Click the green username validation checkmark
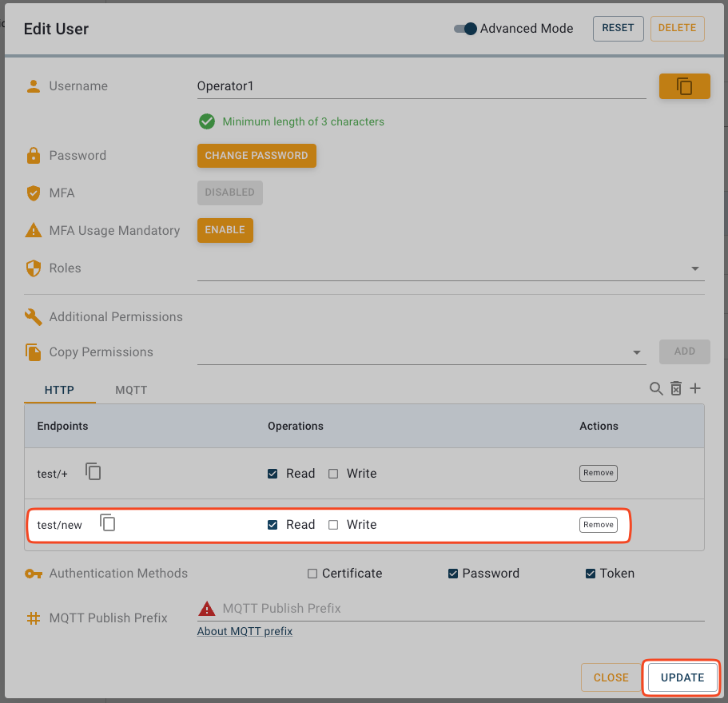Screen dimensions: 728x703 coord(207,121)
